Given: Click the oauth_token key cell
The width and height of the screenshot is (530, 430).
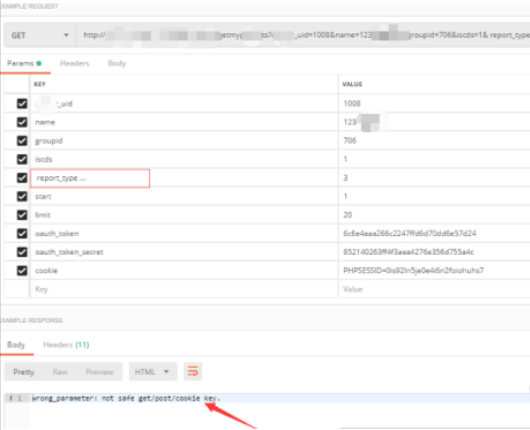Looking at the screenshot, I should 184,234.
